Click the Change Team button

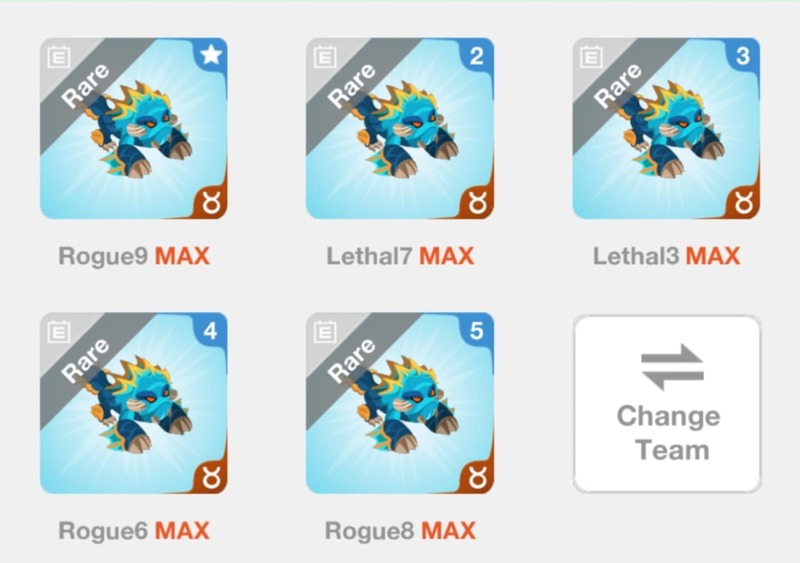[x=667, y=404]
